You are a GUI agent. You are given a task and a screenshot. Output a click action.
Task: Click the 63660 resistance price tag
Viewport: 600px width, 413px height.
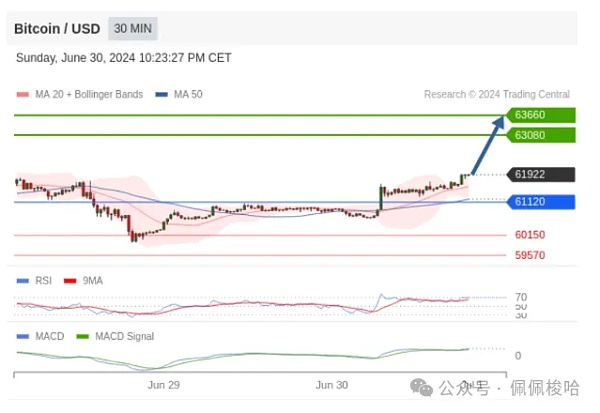coord(541,115)
